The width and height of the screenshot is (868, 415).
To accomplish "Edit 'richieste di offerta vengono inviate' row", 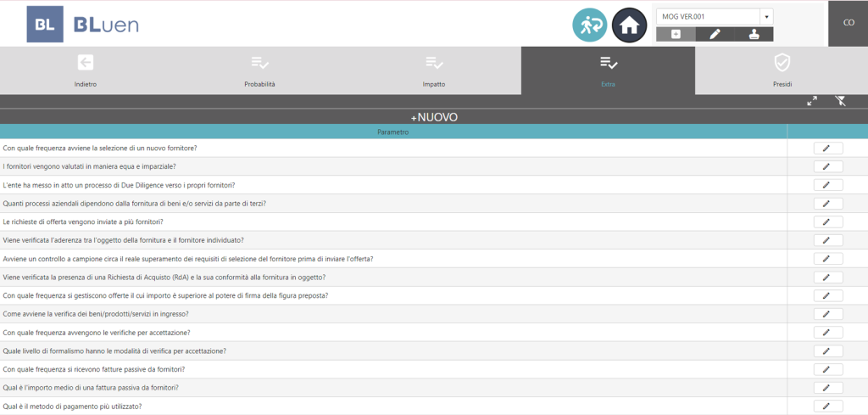I will click(x=828, y=222).
